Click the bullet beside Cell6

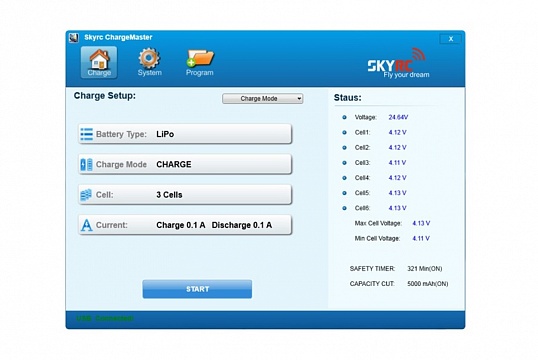pyautogui.click(x=344, y=208)
